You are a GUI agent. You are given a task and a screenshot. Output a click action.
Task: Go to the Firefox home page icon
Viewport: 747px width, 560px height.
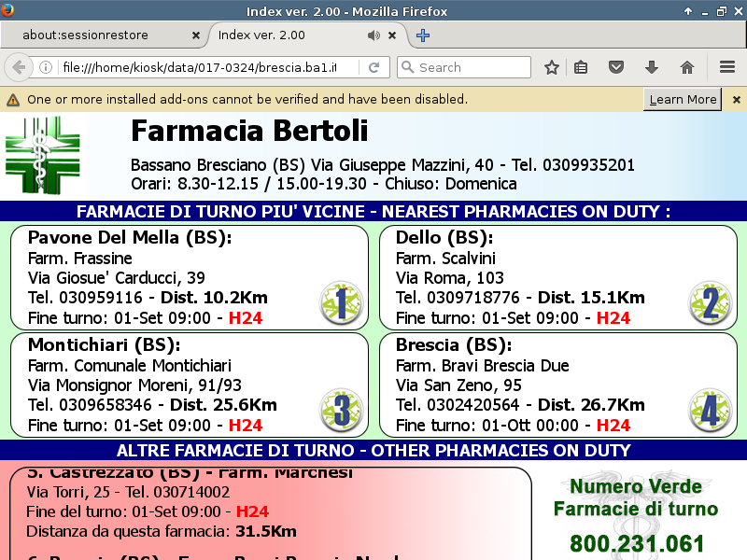tap(687, 67)
